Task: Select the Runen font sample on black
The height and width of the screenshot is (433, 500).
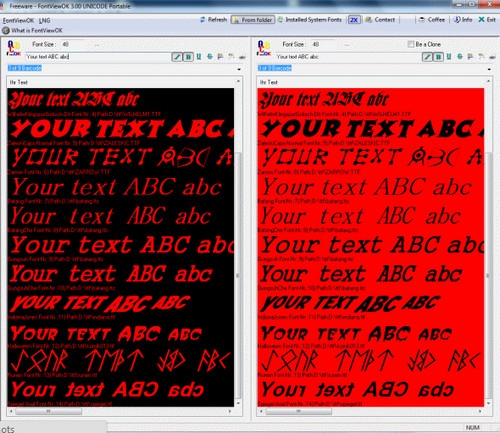Action: coord(120,361)
